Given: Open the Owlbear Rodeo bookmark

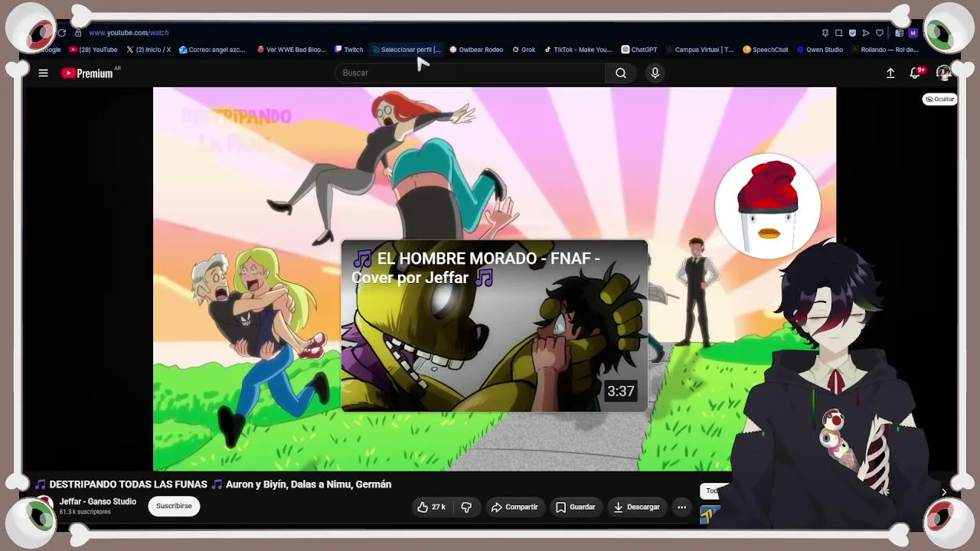Looking at the screenshot, I should click(476, 50).
